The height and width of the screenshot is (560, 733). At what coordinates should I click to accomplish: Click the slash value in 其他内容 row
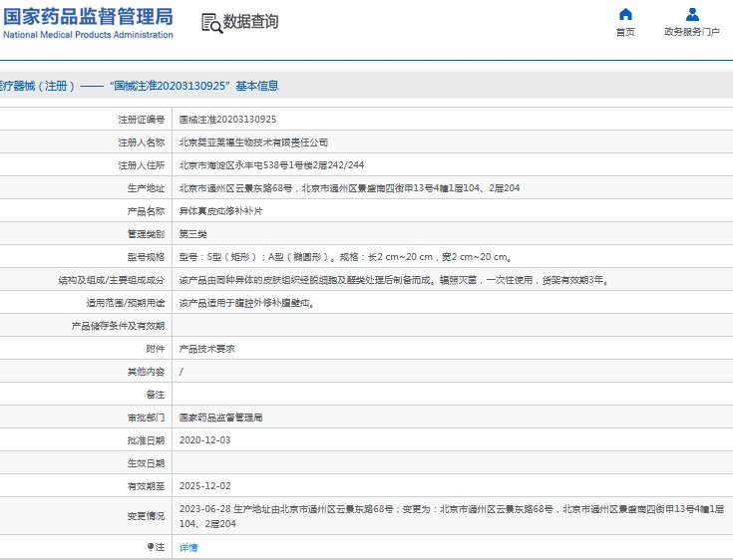[x=182, y=372]
